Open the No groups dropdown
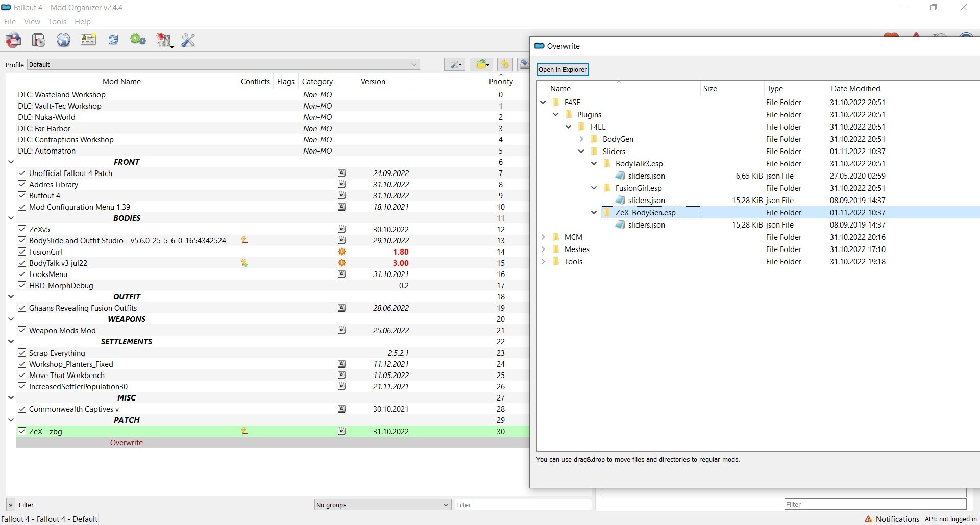This screenshot has width=980, height=525. pos(382,505)
